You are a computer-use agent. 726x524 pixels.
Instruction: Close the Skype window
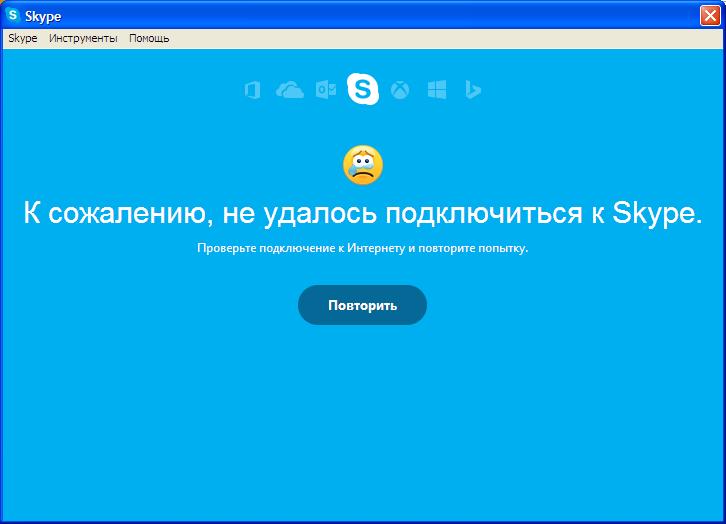point(710,15)
